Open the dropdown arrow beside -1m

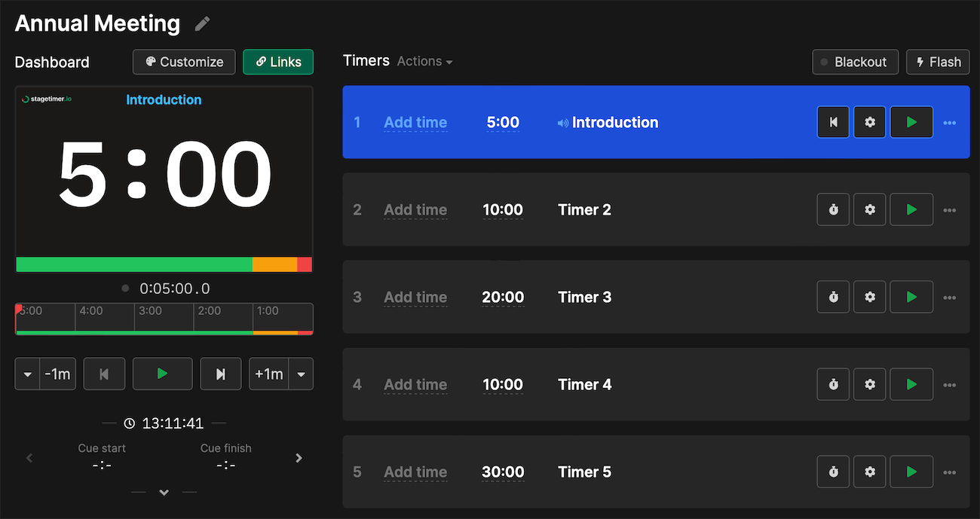tap(27, 374)
